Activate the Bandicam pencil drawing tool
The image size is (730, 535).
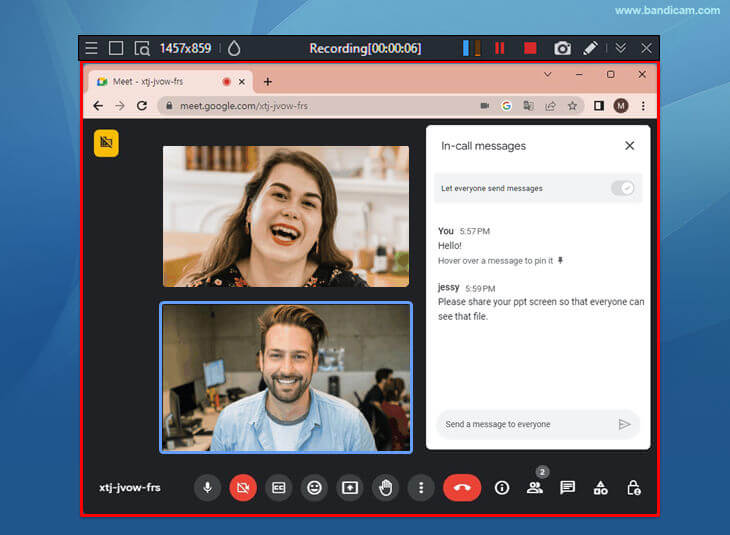590,48
